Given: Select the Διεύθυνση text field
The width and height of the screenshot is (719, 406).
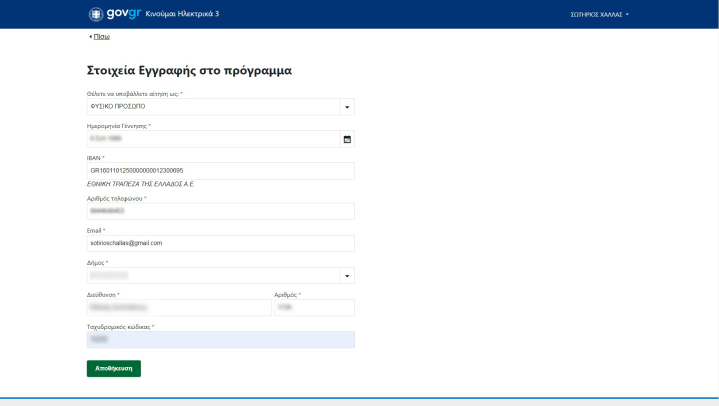Looking at the screenshot, I should (x=178, y=308).
